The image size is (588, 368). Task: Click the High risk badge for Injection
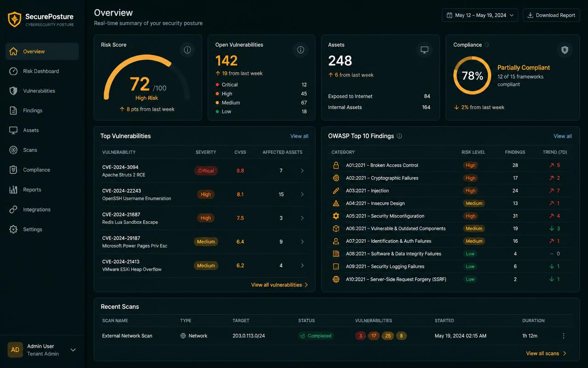click(470, 190)
